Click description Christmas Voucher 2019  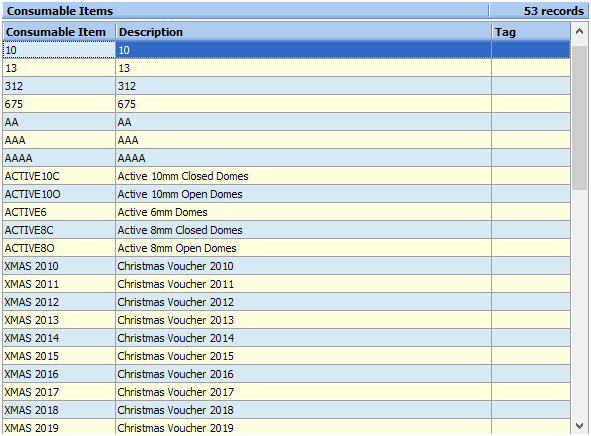(x=303, y=427)
